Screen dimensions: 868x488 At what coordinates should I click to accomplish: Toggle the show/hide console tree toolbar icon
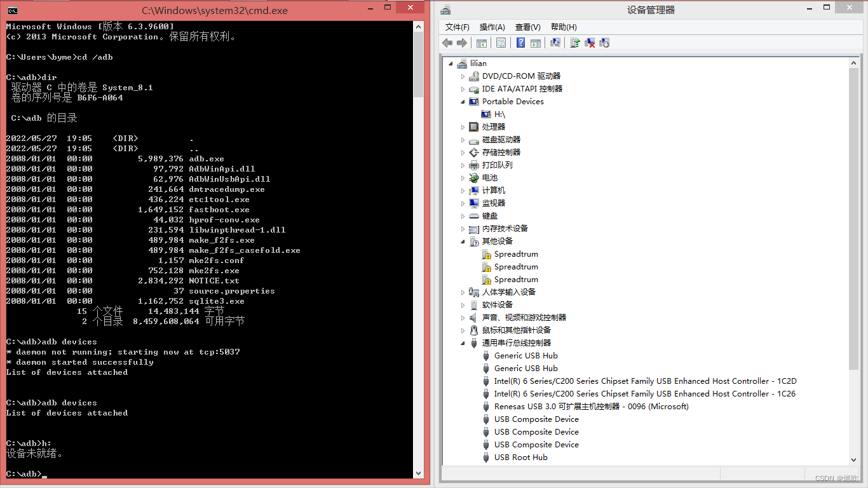(482, 43)
